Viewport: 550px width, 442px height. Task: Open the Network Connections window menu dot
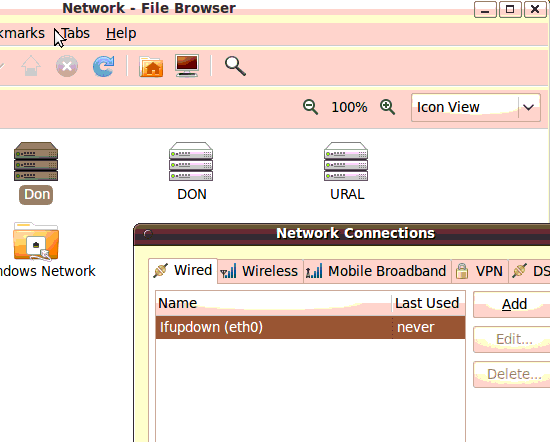coord(148,234)
